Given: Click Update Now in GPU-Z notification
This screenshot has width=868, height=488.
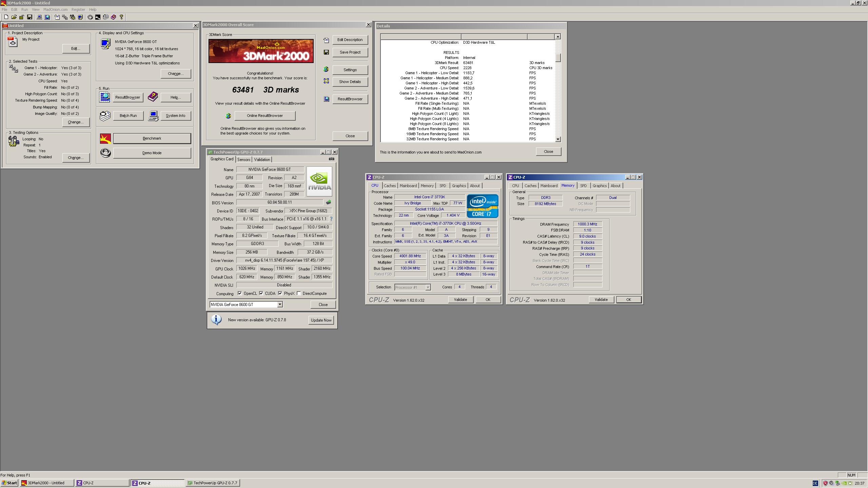Looking at the screenshot, I should coord(321,320).
